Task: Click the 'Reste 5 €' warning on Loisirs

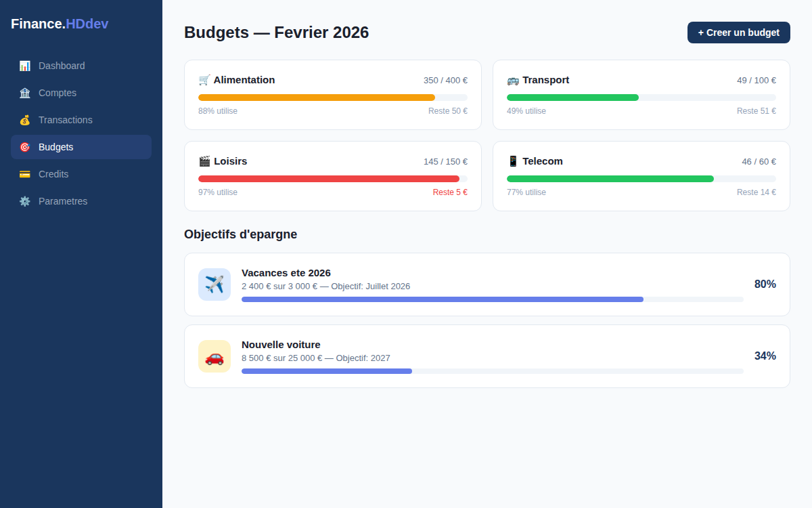Action: [x=450, y=192]
